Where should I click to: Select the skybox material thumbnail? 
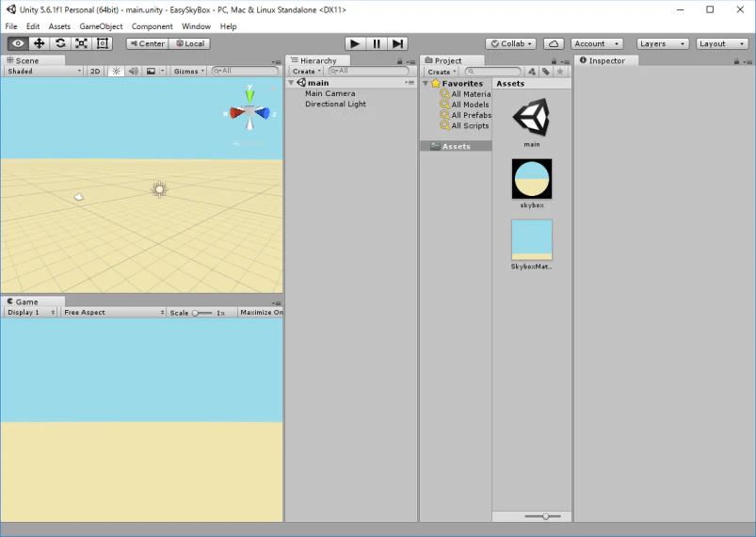point(532,179)
